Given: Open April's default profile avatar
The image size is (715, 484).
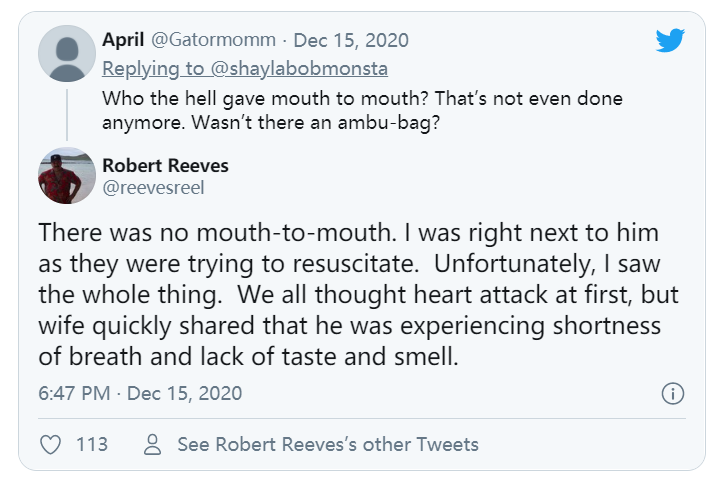Looking at the screenshot, I should pyautogui.click(x=67, y=53).
